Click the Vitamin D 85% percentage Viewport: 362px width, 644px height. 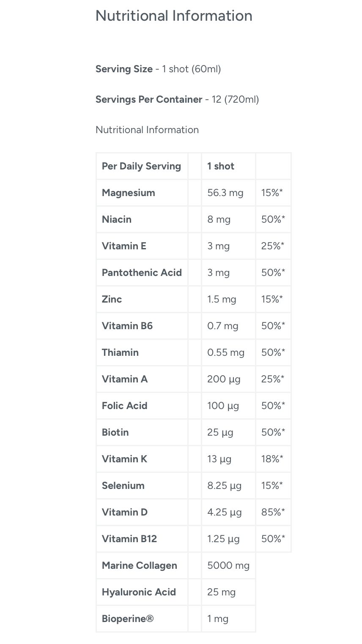[x=273, y=512]
